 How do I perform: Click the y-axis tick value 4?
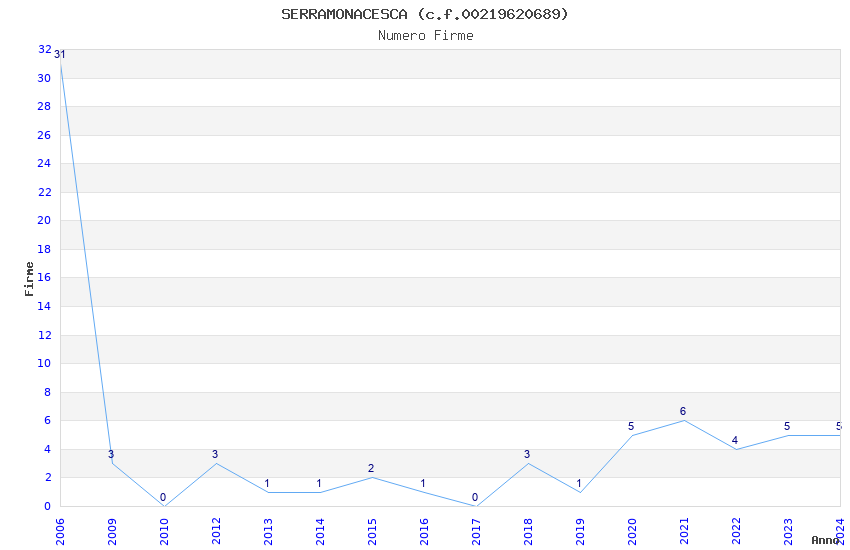(48, 449)
